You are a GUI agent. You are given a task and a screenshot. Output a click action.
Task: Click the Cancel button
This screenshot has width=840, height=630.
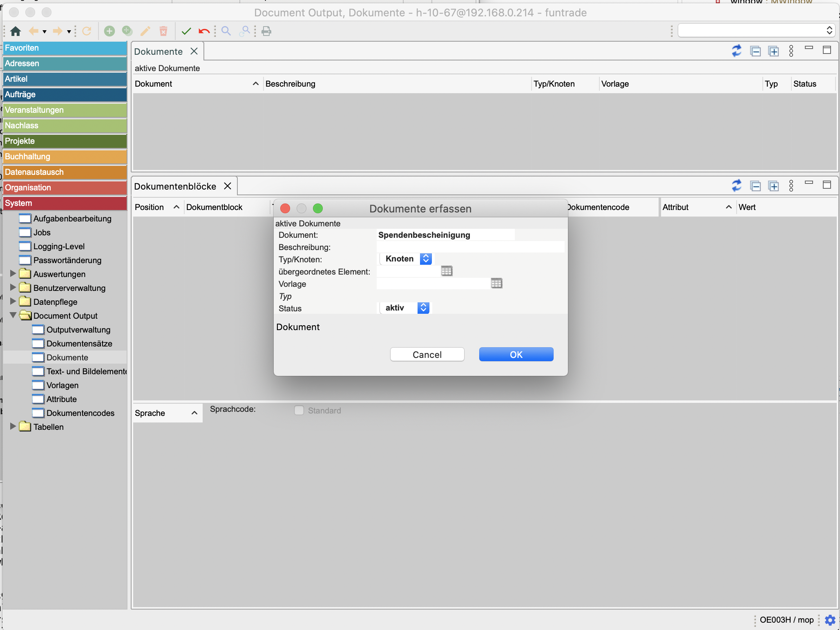(427, 355)
